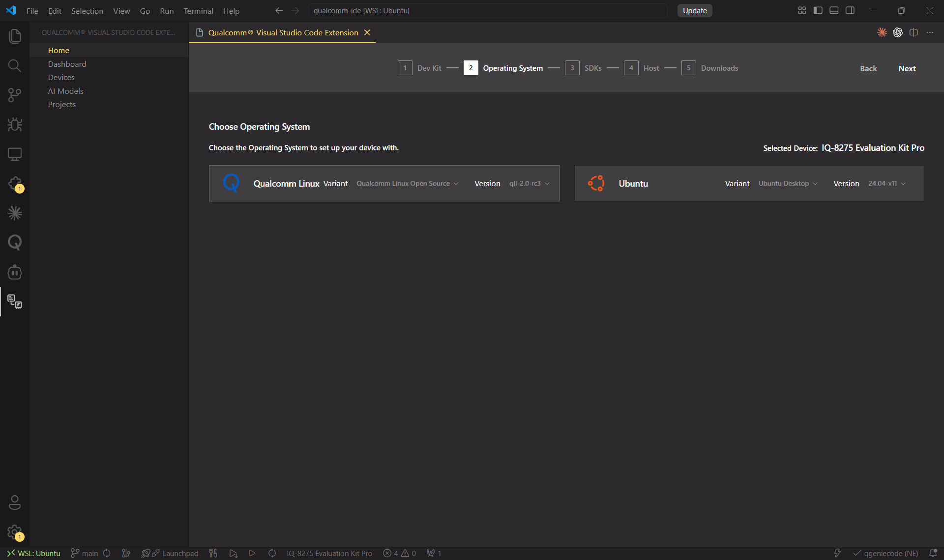944x560 pixels.
Task: Toggle the bottom panel visibility
Action: point(834,10)
